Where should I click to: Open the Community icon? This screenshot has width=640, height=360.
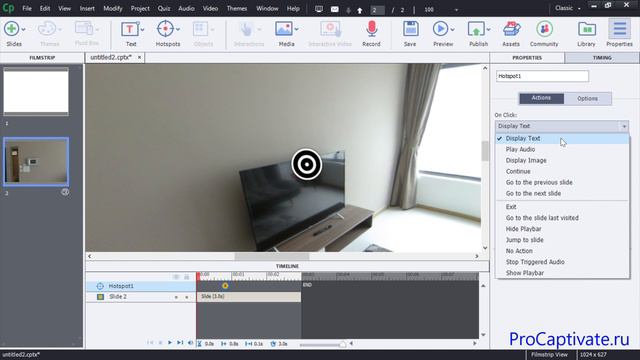tap(544, 29)
